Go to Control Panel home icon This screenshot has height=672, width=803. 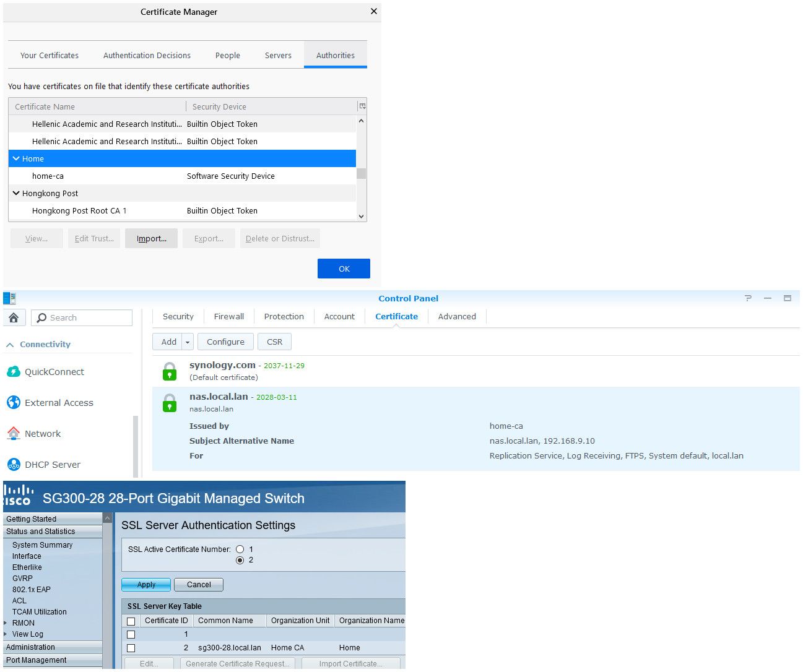point(14,317)
